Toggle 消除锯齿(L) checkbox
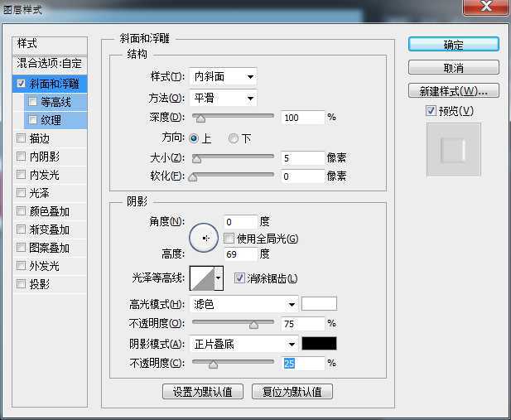511x420 pixels. 239,278
